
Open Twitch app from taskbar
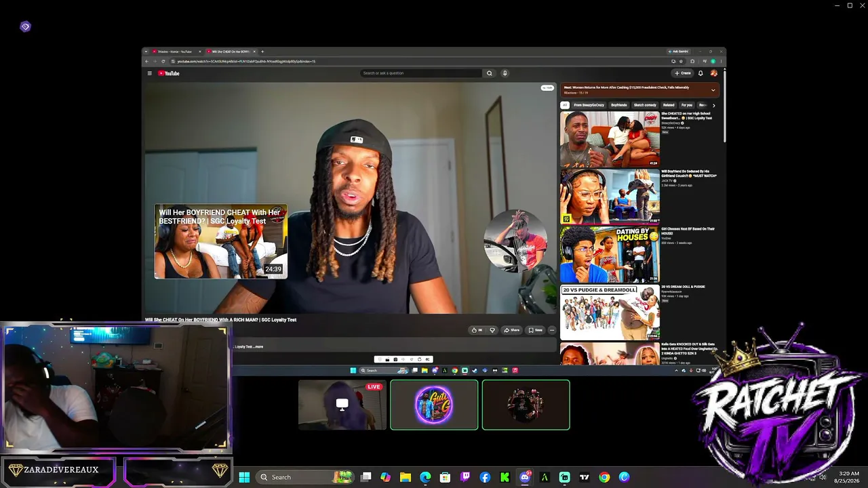[x=465, y=477]
